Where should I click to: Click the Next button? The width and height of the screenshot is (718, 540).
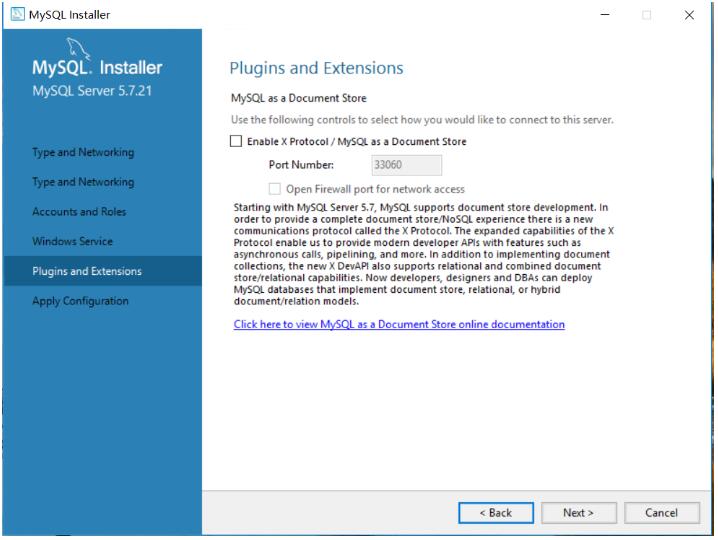click(x=579, y=513)
